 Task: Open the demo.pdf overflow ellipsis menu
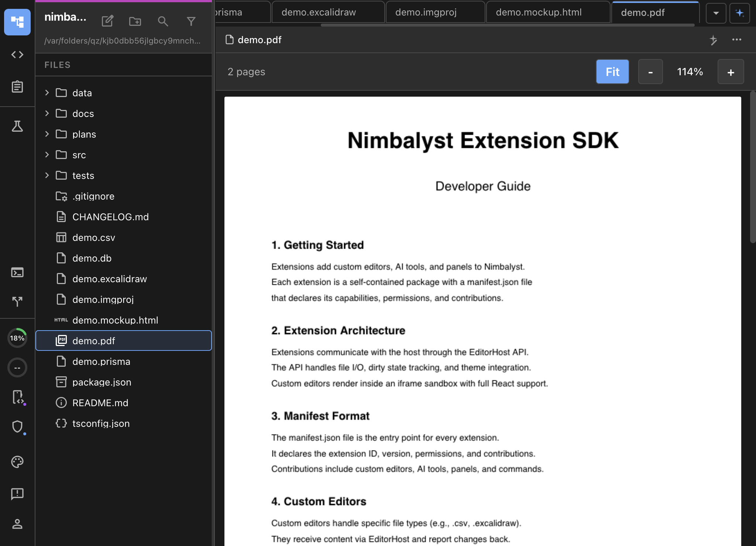[x=737, y=40]
